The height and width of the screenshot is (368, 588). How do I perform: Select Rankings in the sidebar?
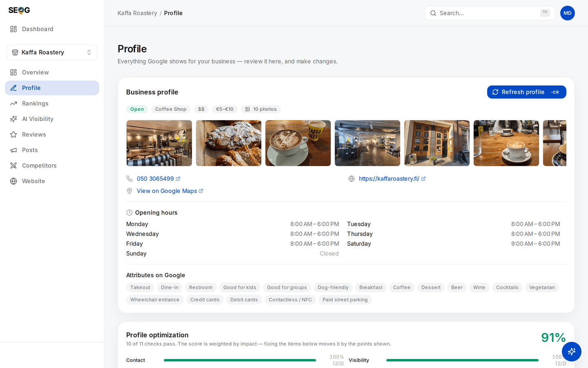(52, 103)
